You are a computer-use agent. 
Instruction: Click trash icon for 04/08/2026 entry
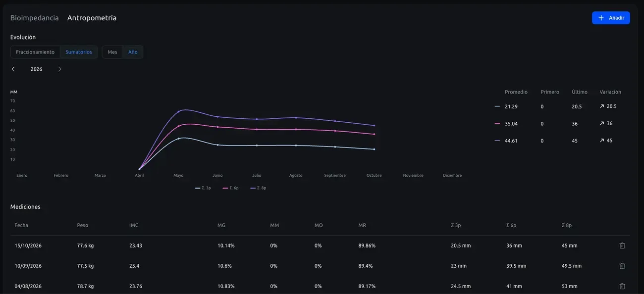622,286
